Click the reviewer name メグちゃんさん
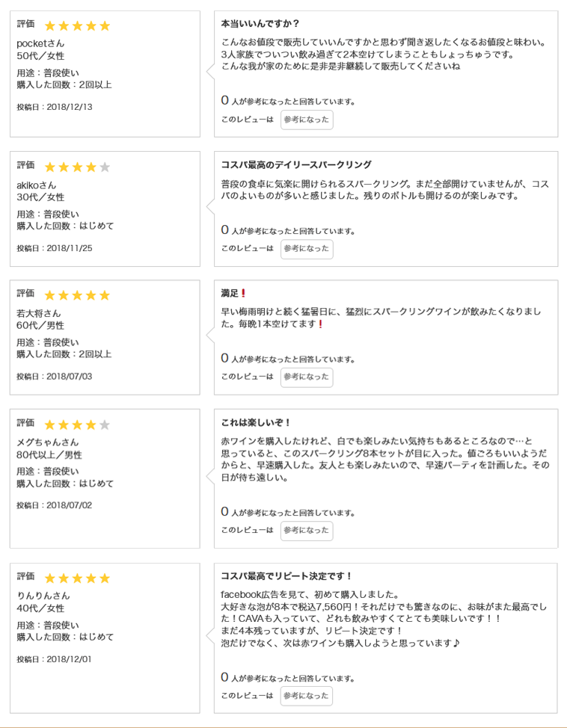This screenshot has width=567, height=728. pyautogui.click(x=48, y=442)
